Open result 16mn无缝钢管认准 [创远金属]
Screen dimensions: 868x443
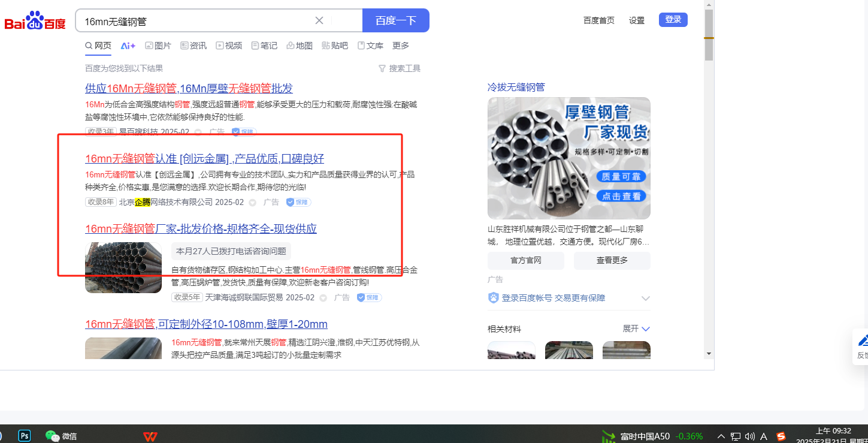(205, 159)
